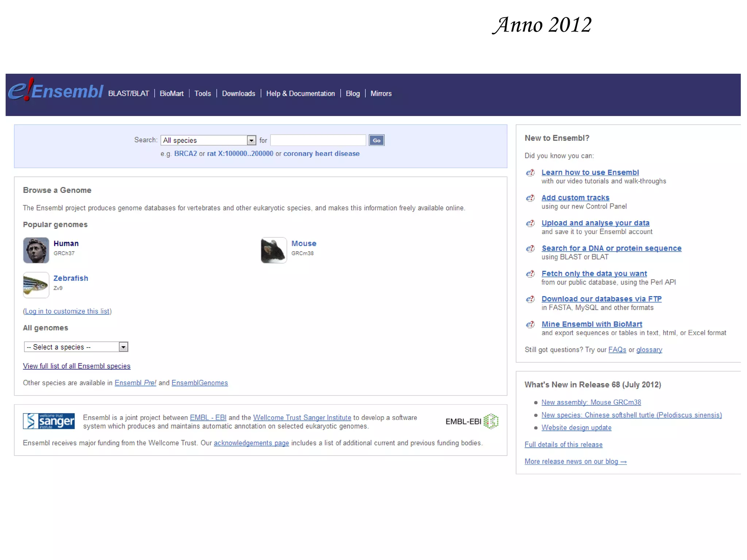Open Mine Ensembl with BioMart link
This screenshot has width=747, height=560.
592,324
